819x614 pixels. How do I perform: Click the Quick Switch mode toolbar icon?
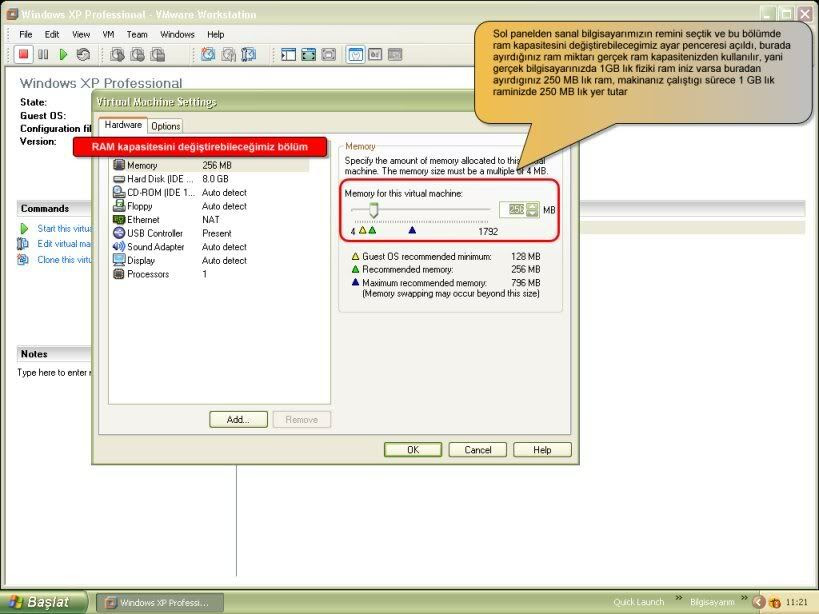click(x=309, y=54)
